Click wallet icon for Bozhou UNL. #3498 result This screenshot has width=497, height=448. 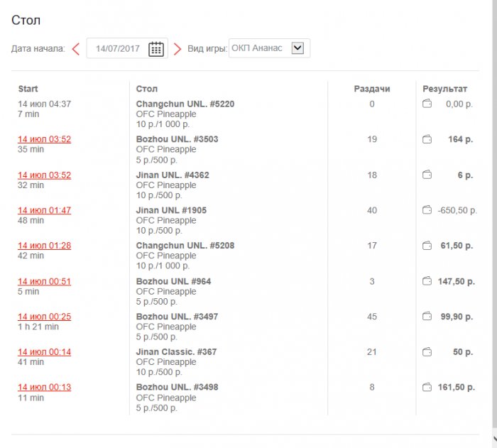(427, 388)
